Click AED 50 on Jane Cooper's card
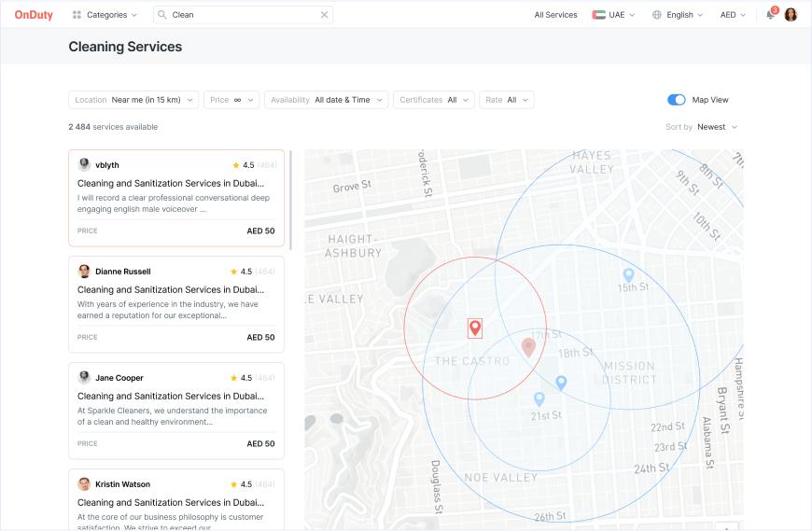The image size is (812, 531). [x=260, y=443]
